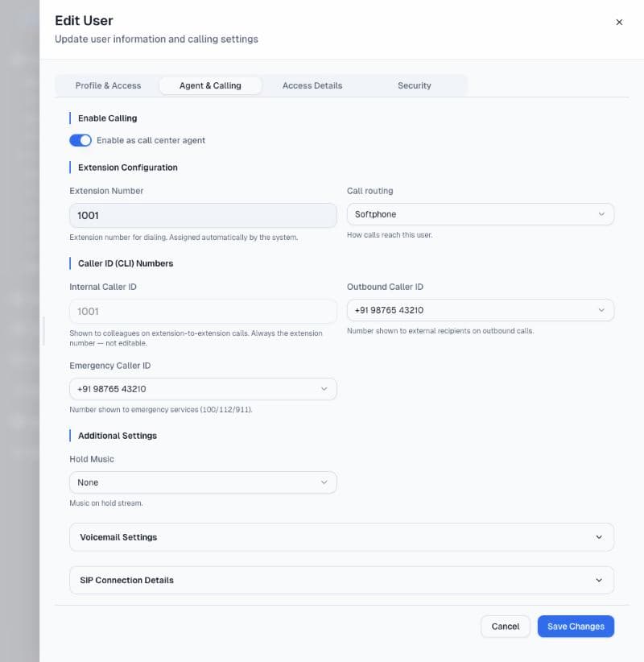This screenshot has width=644, height=662.
Task: Click the 'Extension number for dialing' hint text
Action: [184, 238]
